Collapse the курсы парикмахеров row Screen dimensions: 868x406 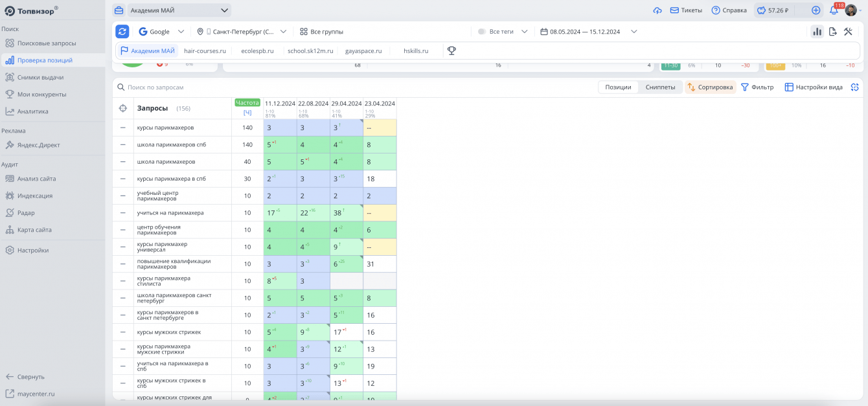point(123,128)
